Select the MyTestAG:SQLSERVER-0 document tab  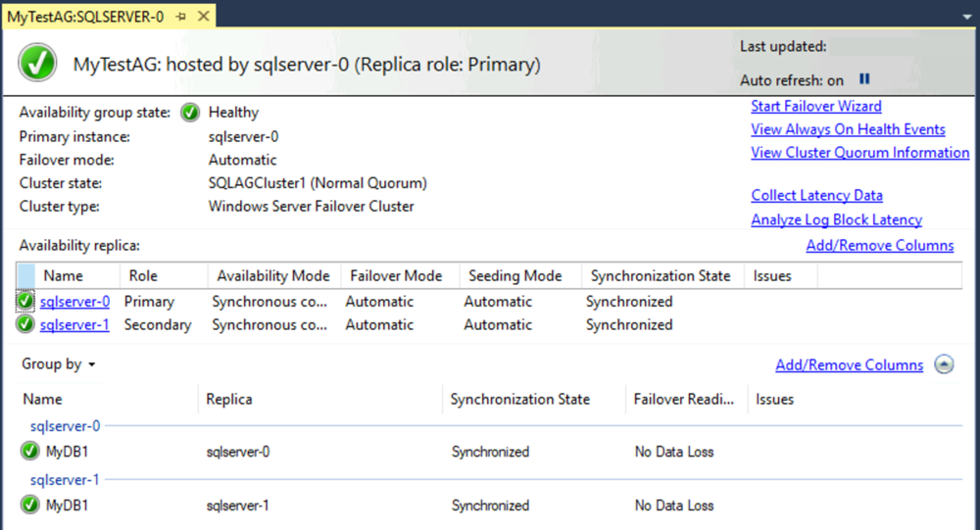point(86,17)
